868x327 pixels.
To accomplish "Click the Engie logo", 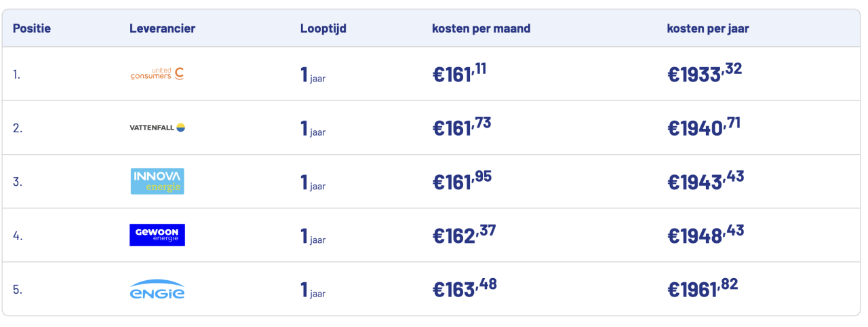I will (157, 289).
